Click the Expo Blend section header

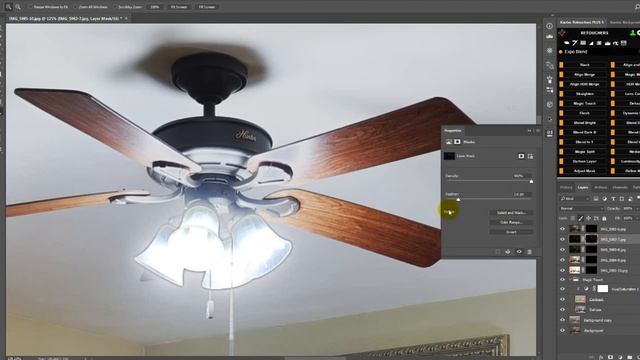pos(576,52)
